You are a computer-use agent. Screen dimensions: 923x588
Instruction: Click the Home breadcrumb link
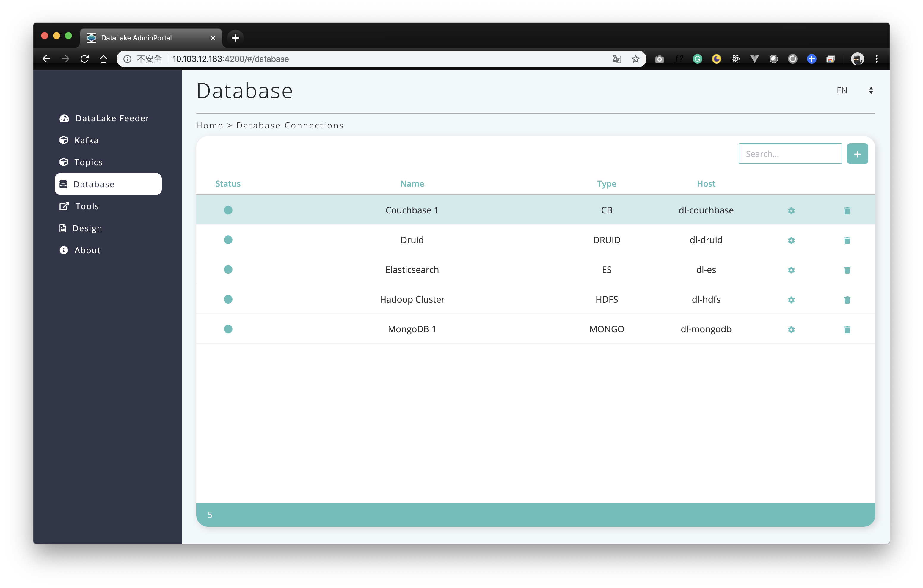click(x=209, y=125)
